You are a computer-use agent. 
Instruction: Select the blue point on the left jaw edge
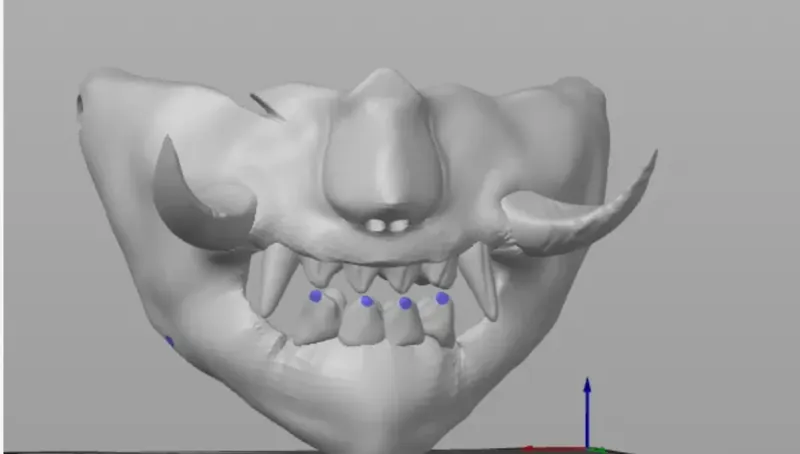169,341
